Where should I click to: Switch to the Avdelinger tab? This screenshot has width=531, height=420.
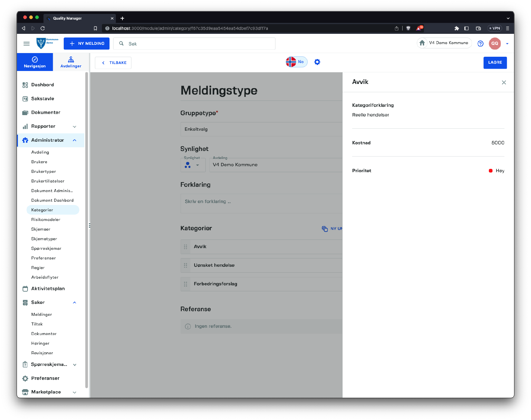(71, 62)
